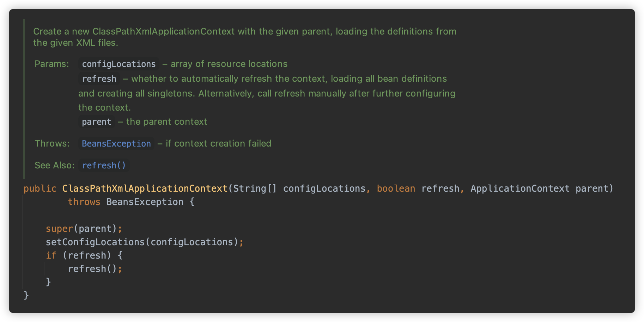Viewport: 644px width, 322px height.
Task: Click the if keyword in the condition
Action: (51, 255)
